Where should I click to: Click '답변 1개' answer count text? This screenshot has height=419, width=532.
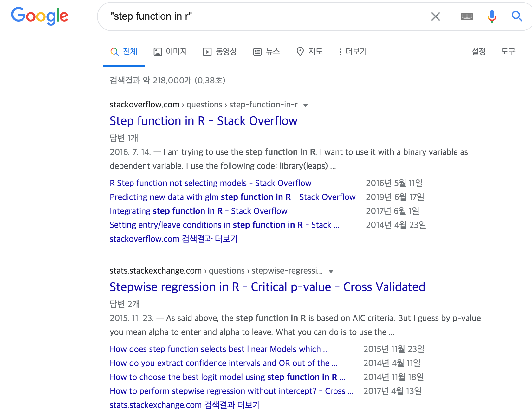coord(124,138)
